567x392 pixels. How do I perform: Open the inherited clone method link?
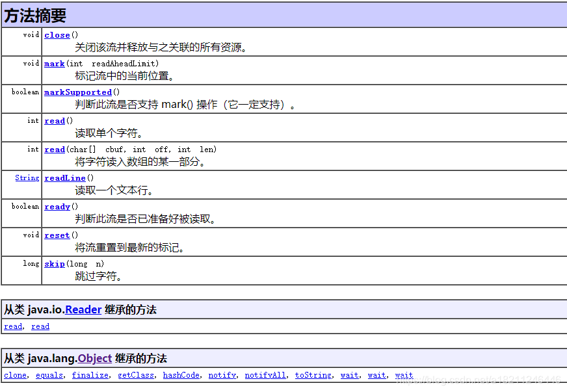click(15, 375)
